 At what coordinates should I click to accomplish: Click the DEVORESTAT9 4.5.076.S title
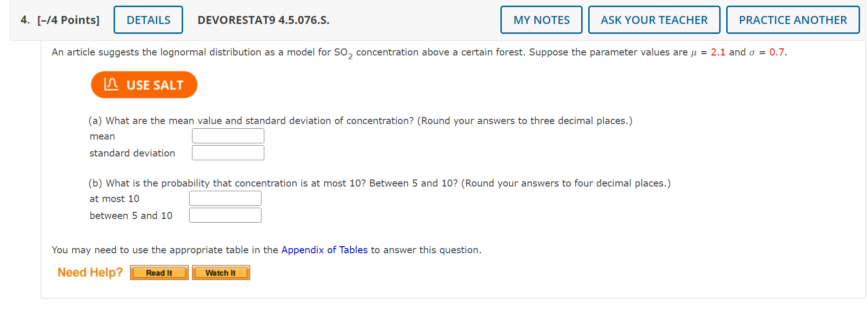(x=263, y=20)
